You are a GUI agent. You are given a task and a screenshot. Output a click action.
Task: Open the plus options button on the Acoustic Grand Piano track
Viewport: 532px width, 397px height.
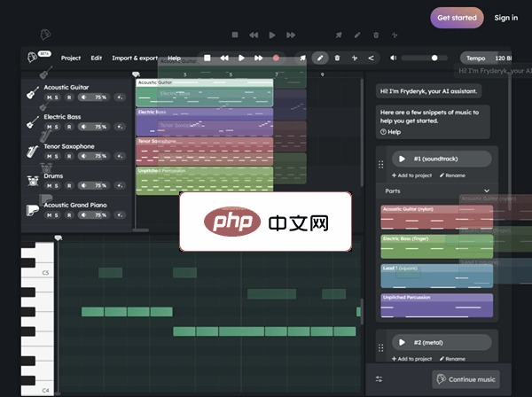120,215
